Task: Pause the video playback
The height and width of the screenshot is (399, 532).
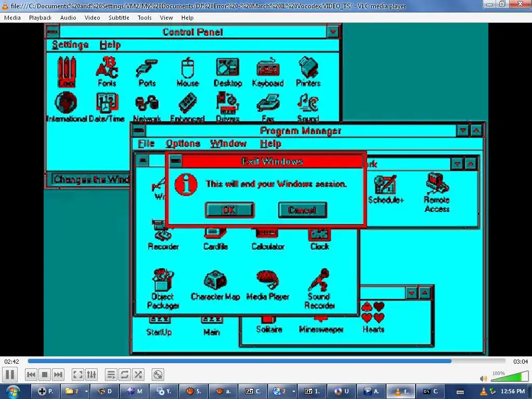Action: (x=10, y=375)
